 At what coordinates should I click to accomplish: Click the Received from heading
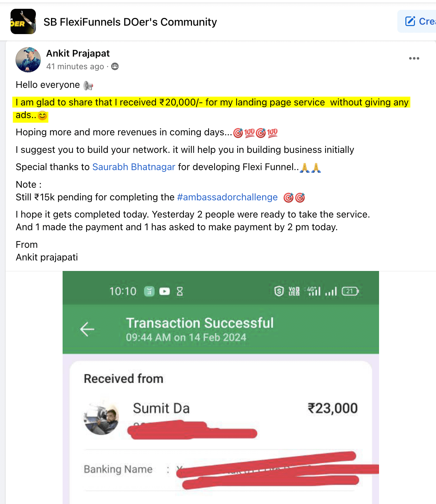(123, 379)
